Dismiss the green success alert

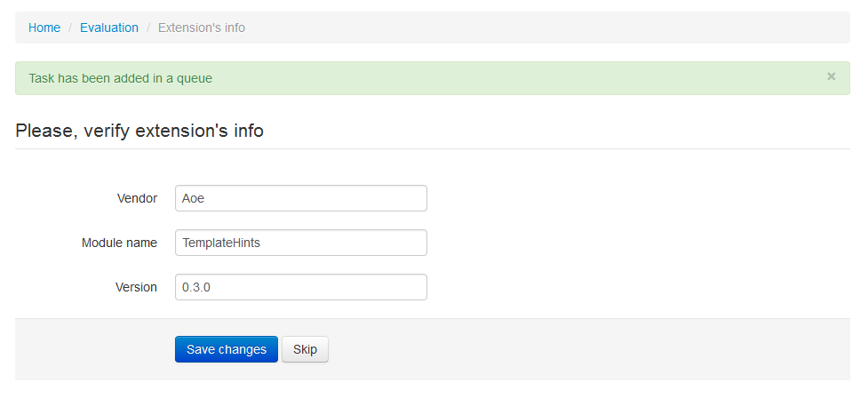pos(831,77)
